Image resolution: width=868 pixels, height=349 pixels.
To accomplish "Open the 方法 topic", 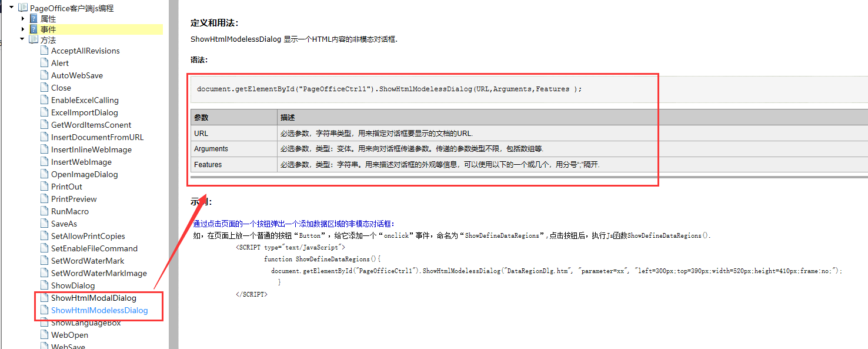I will click(48, 39).
